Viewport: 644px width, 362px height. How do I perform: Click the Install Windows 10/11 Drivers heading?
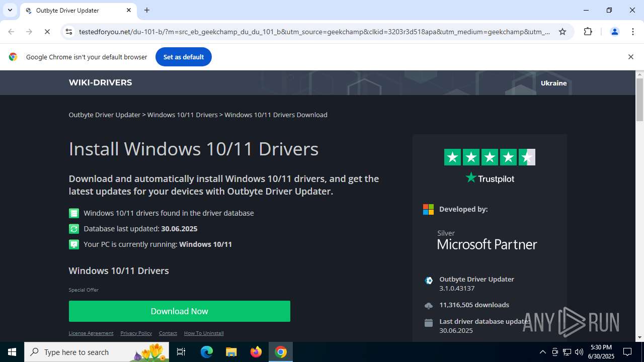pos(194,149)
